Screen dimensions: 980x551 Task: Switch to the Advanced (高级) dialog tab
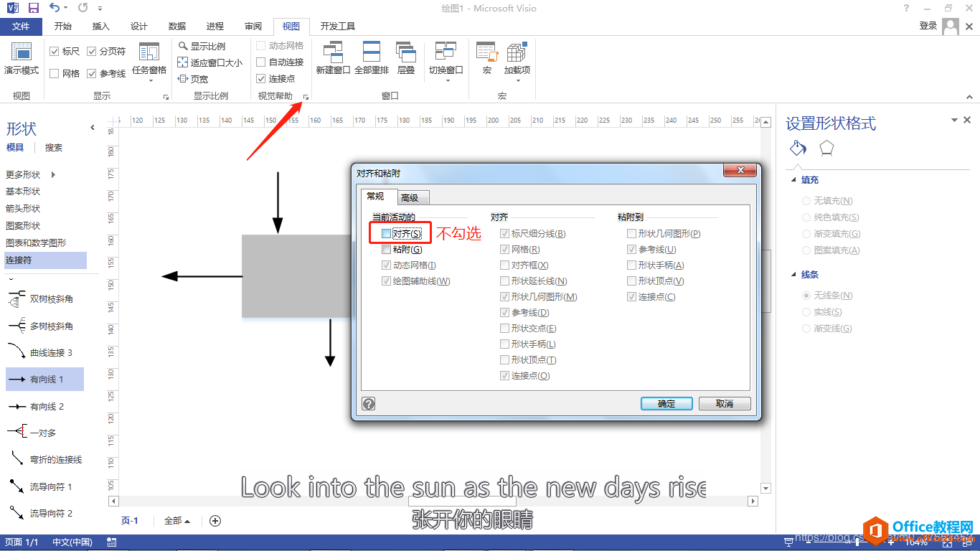tap(414, 198)
